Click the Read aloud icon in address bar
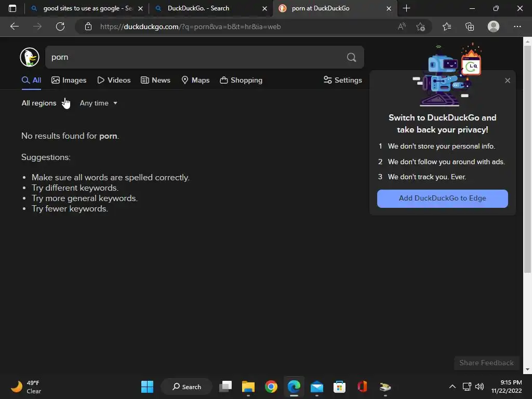This screenshot has height=399, width=532. 402,26
